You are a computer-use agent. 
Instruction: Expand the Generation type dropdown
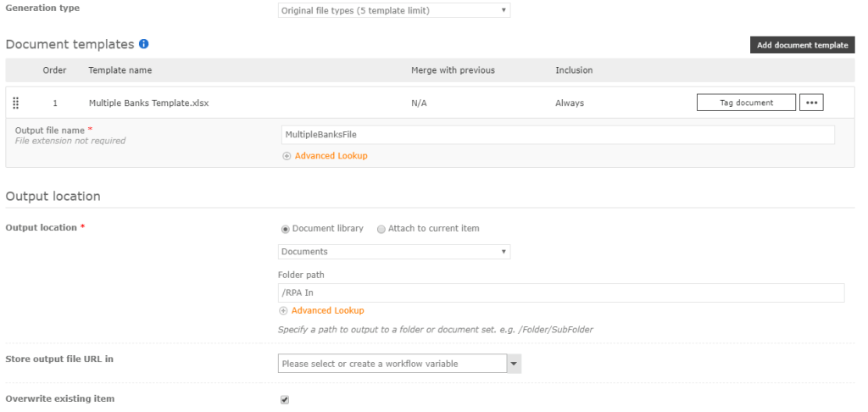(394, 11)
